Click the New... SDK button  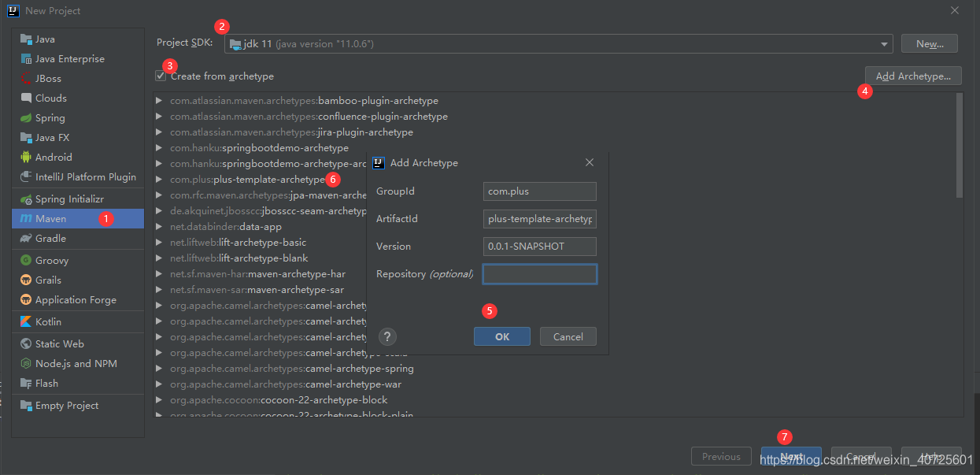[x=930, y=44]
